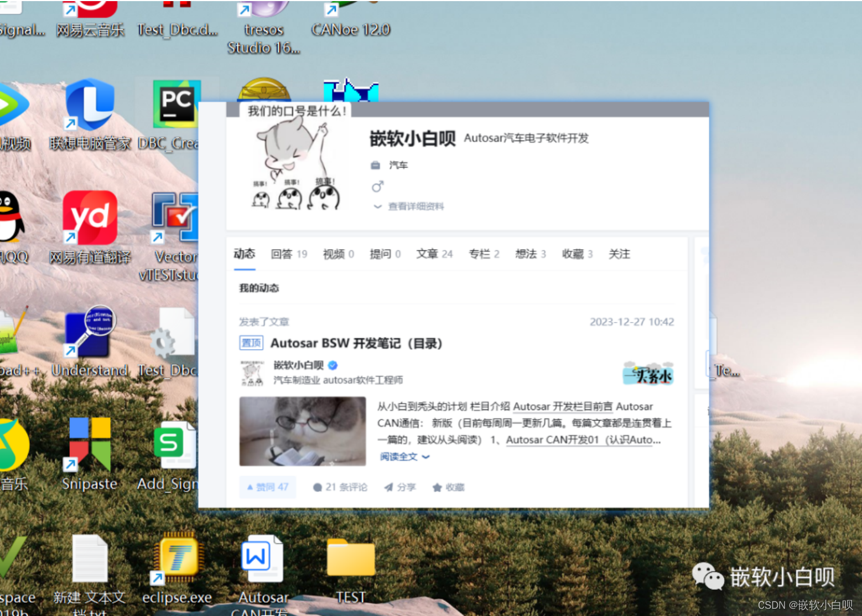Open the 21 条评论 comments
Image resolution: width=862 pixels, height=616 pixels.
(340, 487)
